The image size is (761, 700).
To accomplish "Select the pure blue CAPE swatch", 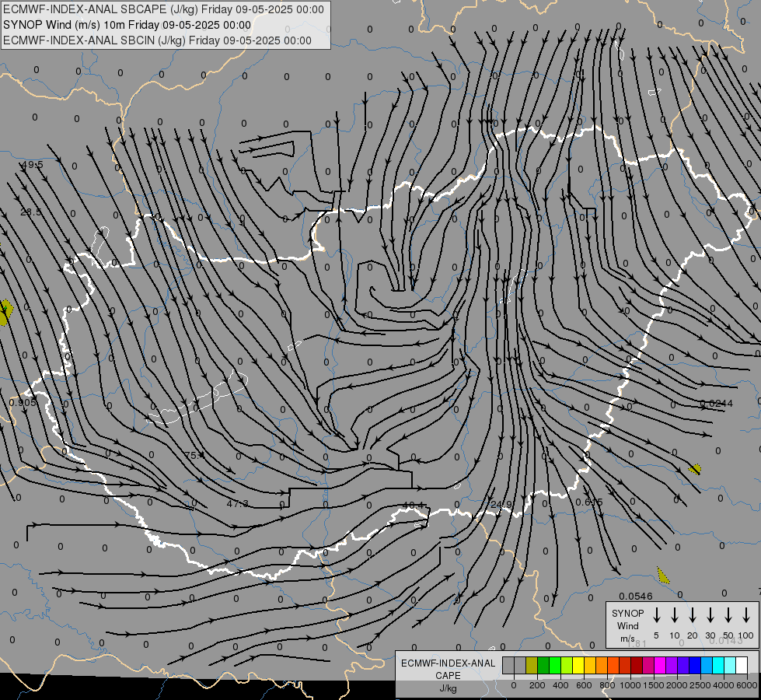I will (695, 666).
